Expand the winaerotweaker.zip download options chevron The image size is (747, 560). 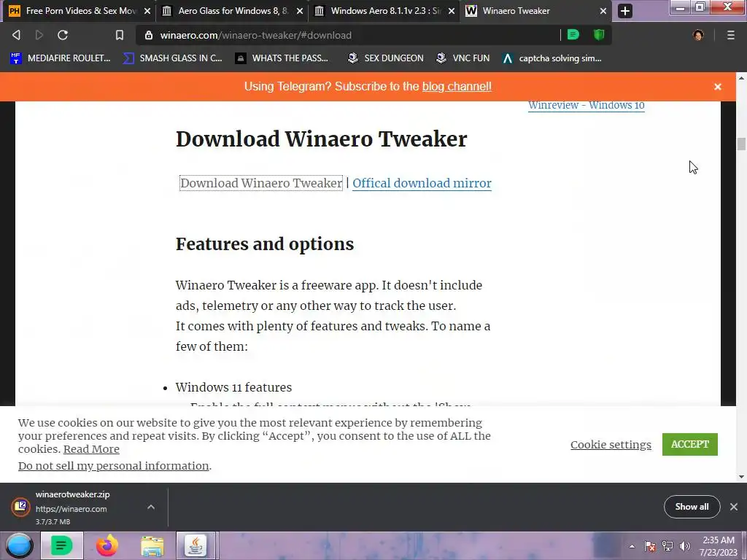151,507
